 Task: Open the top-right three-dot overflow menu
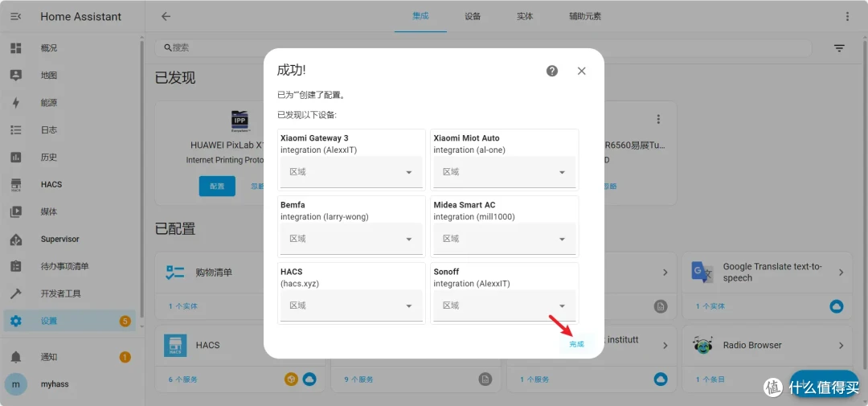[848, 17]
